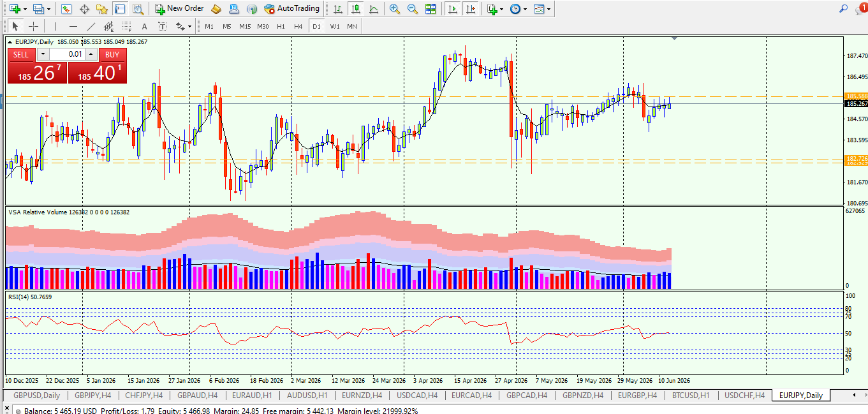
Task: Enable the AutoTrading button
Action: 291,8
